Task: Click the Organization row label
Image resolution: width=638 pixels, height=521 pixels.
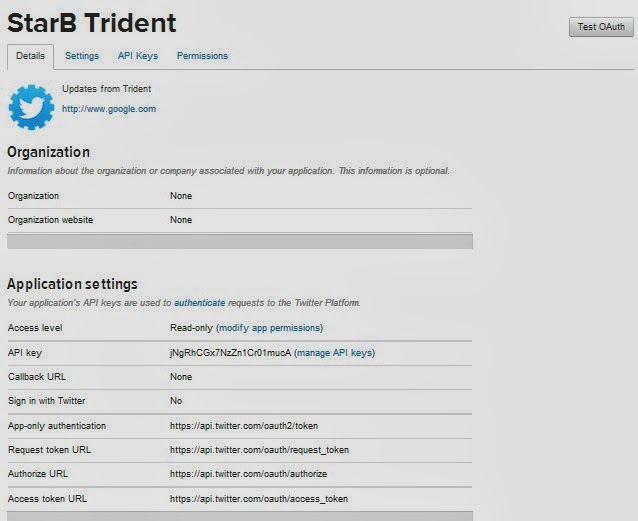Action: click(33, 196)
